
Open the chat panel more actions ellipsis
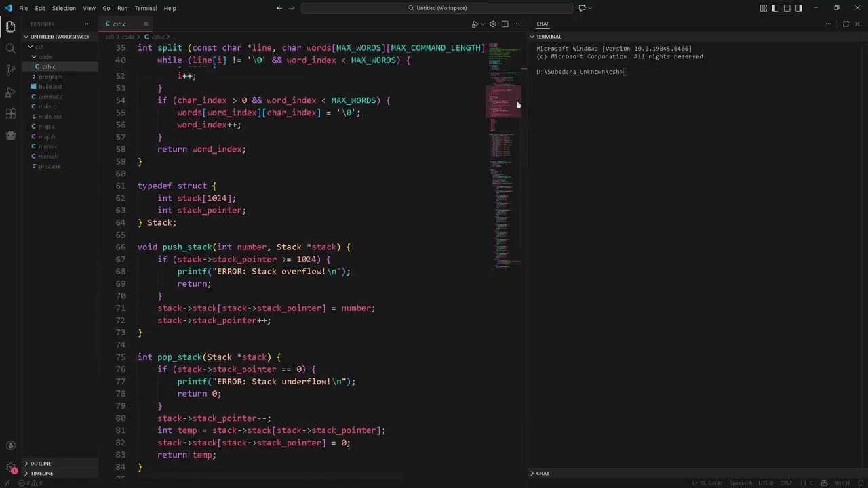pyautogui.click(x=828, y=24)
